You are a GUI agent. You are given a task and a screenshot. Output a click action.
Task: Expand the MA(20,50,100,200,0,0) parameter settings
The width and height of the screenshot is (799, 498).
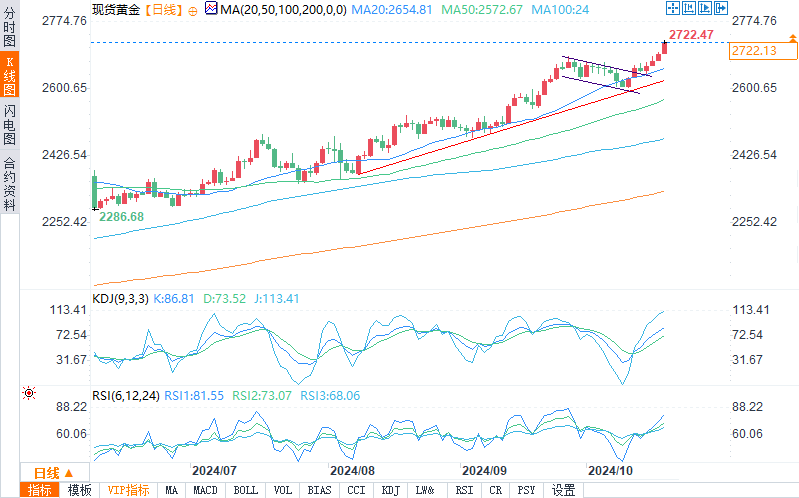[283, 10]
